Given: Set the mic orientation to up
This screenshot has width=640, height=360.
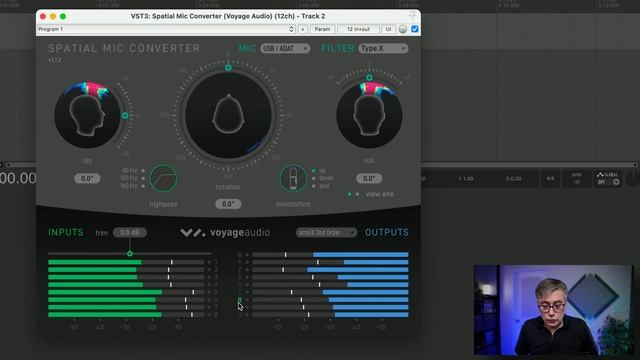Looking at the screenshot, I should pyautogui.click(x=313, y=171).
